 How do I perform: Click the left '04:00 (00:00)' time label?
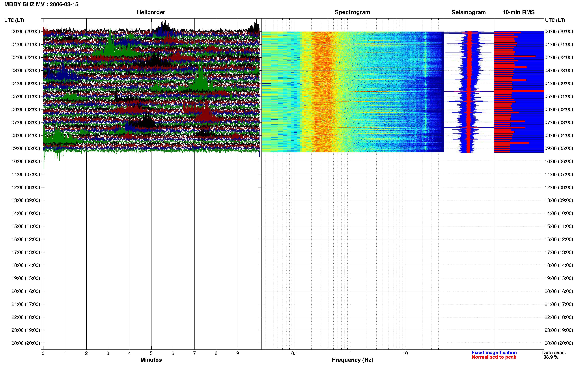26,83
